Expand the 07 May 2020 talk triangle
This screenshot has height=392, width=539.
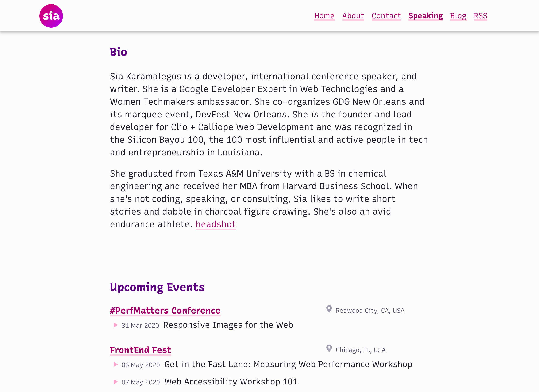(x=116, y=382)
